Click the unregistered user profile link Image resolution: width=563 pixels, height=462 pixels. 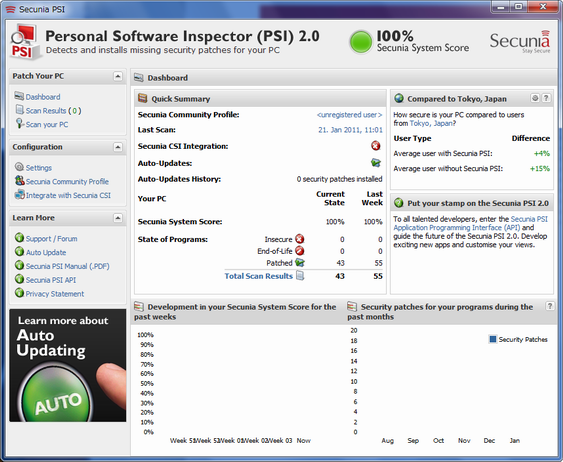tap(349, 115)
